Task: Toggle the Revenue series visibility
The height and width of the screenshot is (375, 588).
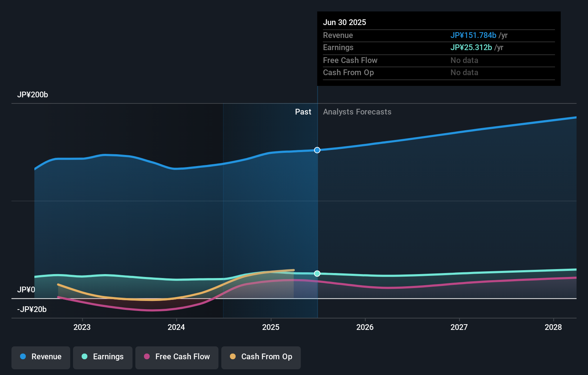Action: click(40, 357)
